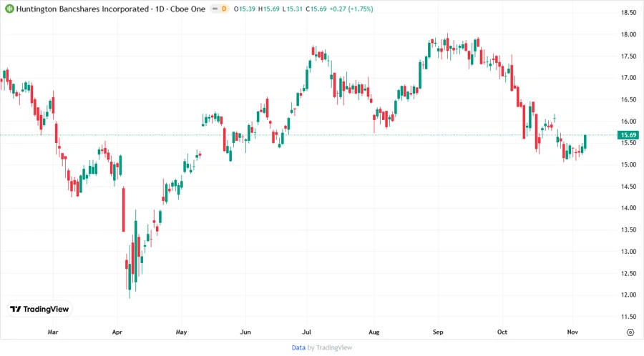Screen dimensions: 644x356
Task: Click the Oct label on time axis
Action: click(x=502, y=332)
